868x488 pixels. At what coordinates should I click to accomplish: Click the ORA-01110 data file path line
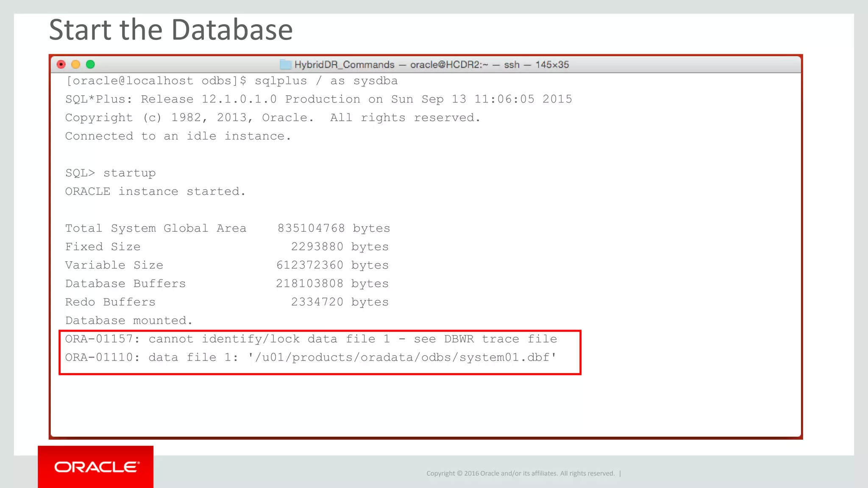(311, 358)
